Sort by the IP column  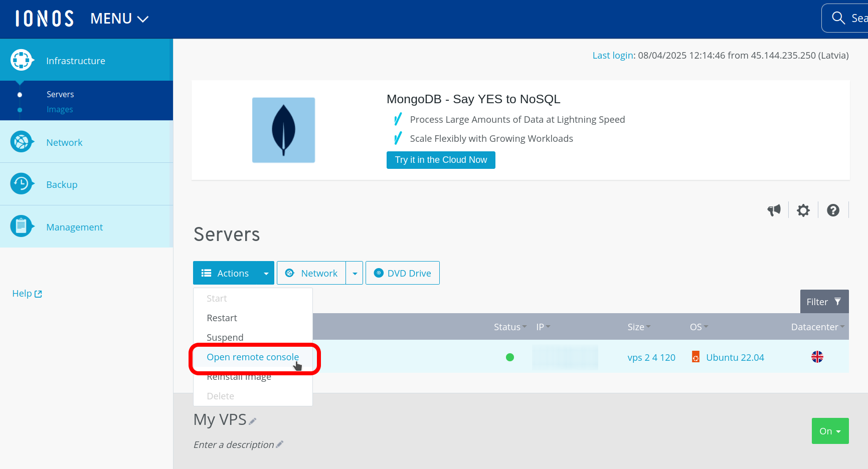pyautogui.click(x=543, y=327)
